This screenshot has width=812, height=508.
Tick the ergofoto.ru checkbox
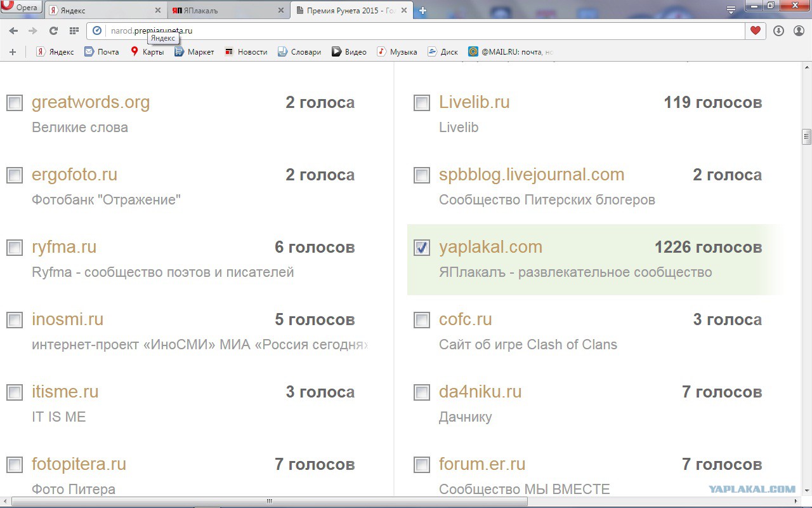(15, 175)
